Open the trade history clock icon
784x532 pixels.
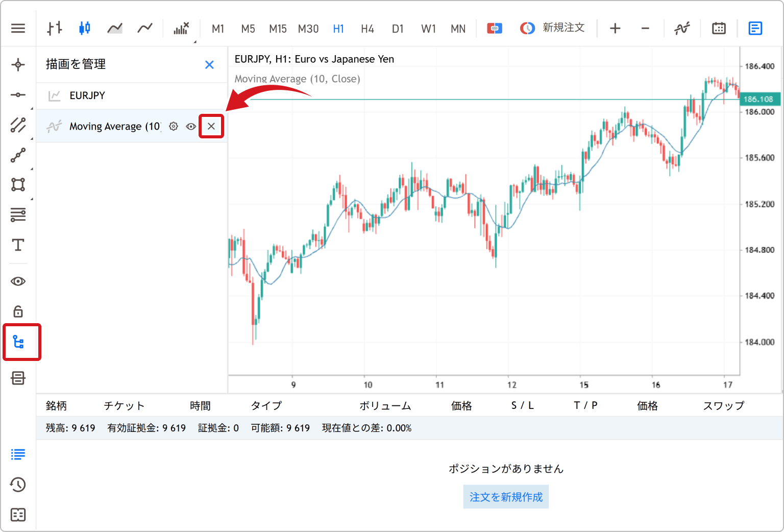[x=18, y=485]
